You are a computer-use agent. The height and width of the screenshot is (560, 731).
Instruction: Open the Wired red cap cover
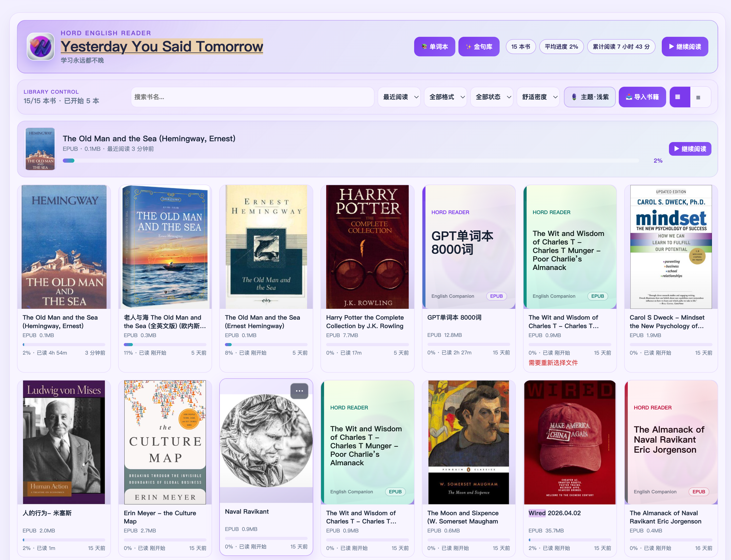point(570,442)
